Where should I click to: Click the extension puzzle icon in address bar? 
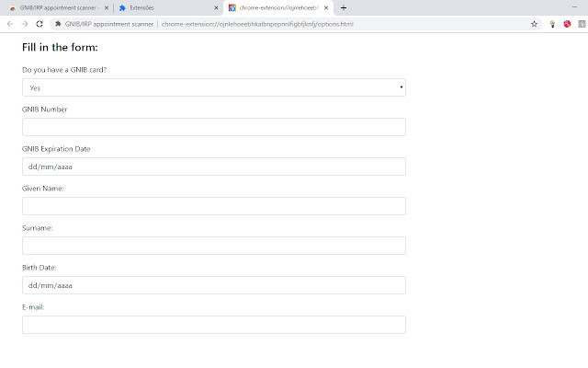coord(58,24)
